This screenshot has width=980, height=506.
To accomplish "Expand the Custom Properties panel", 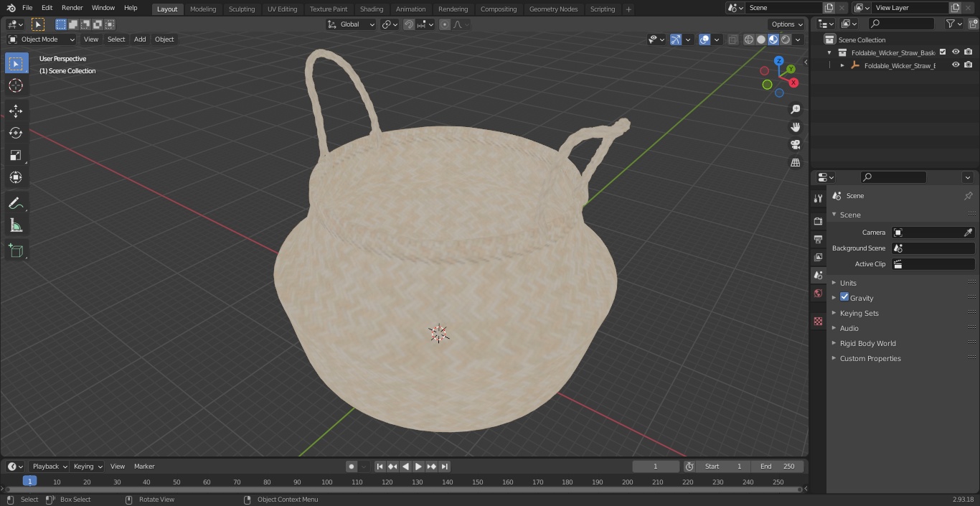I will pyautogui.click(x=870, y=358).
